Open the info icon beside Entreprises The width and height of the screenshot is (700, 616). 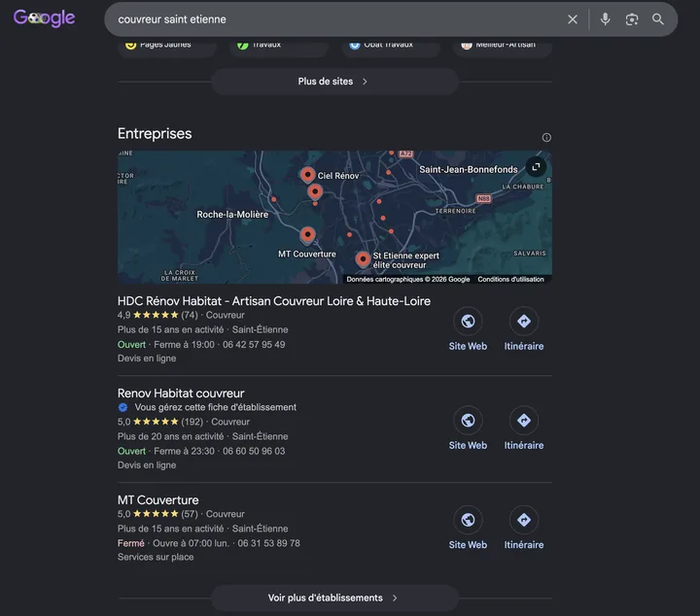(546, 137)
